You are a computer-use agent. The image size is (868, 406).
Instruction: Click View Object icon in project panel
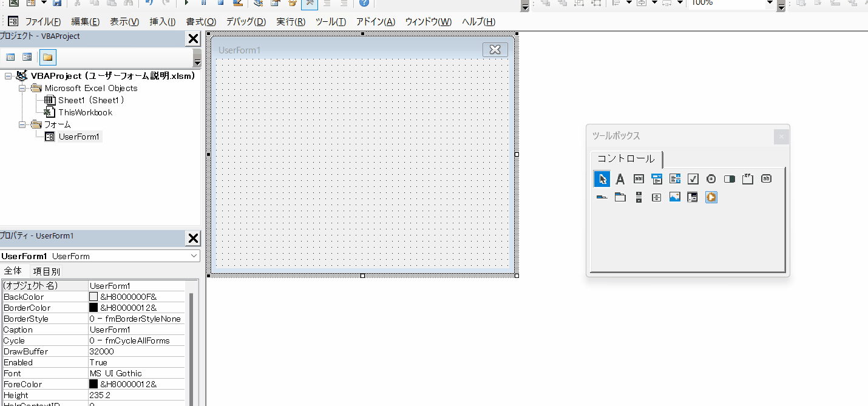click(x=27, y=57)
